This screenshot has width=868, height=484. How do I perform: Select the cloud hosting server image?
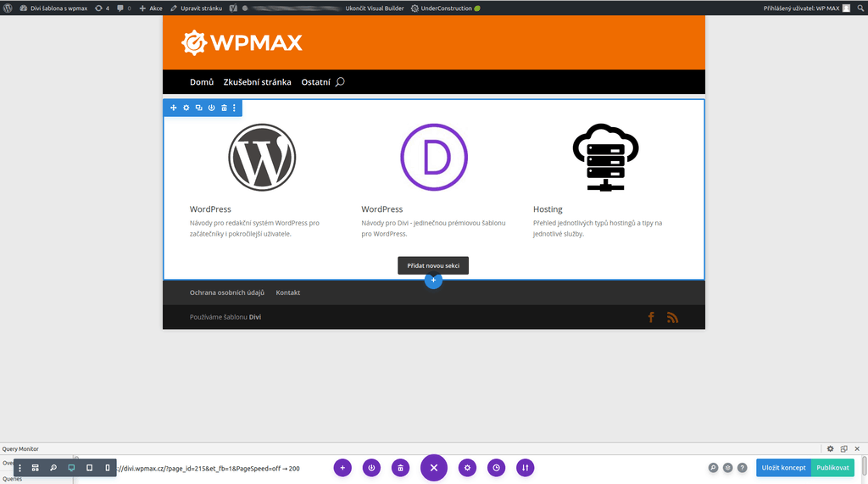pos(605,158)
